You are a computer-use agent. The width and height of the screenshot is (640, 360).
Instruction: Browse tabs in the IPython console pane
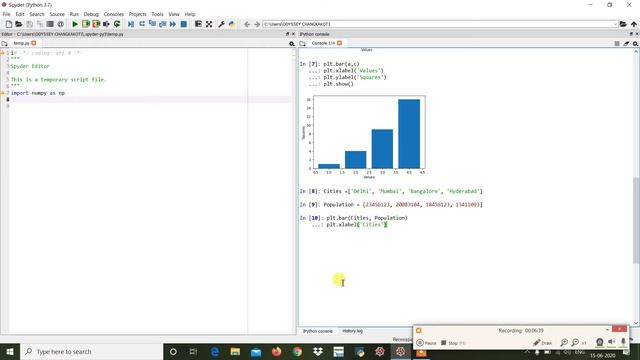[302, 43]
